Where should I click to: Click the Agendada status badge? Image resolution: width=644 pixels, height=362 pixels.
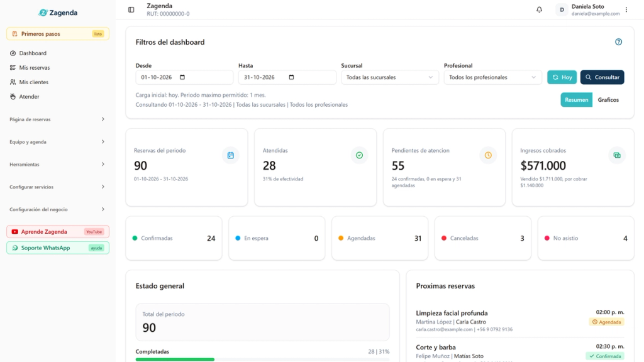[606, 322]
